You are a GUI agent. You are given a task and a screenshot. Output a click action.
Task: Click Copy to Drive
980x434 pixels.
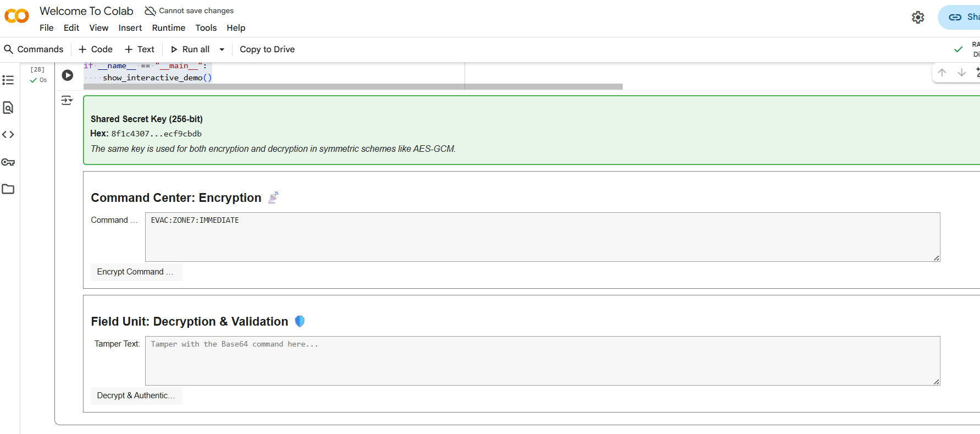267,50
